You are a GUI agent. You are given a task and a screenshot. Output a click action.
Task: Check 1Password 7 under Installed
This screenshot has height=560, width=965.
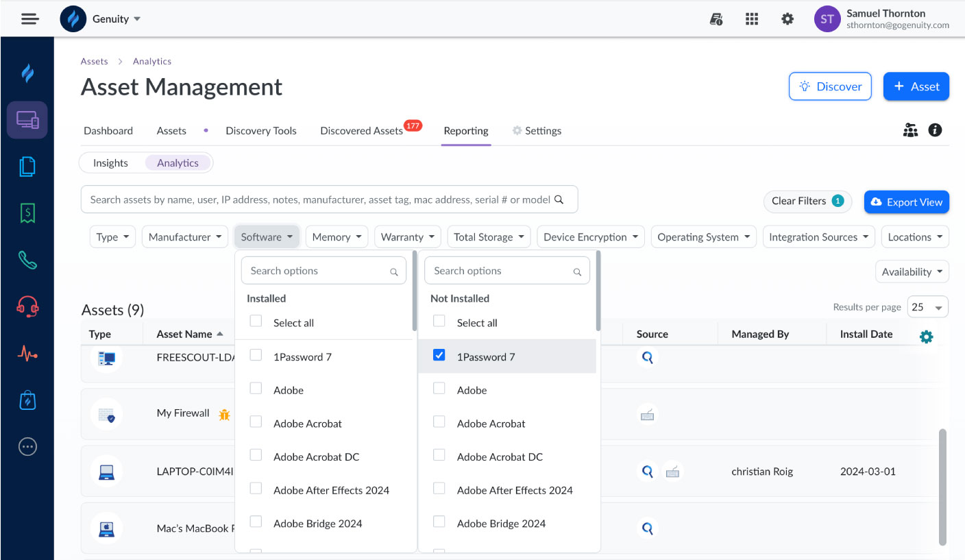pos(256,355)
